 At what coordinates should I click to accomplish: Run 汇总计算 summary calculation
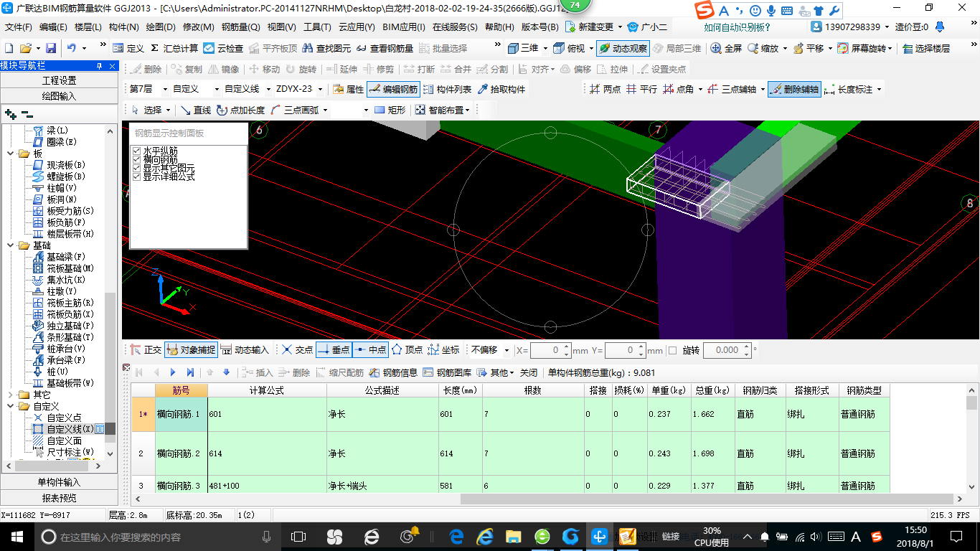(x=174, y=48)
